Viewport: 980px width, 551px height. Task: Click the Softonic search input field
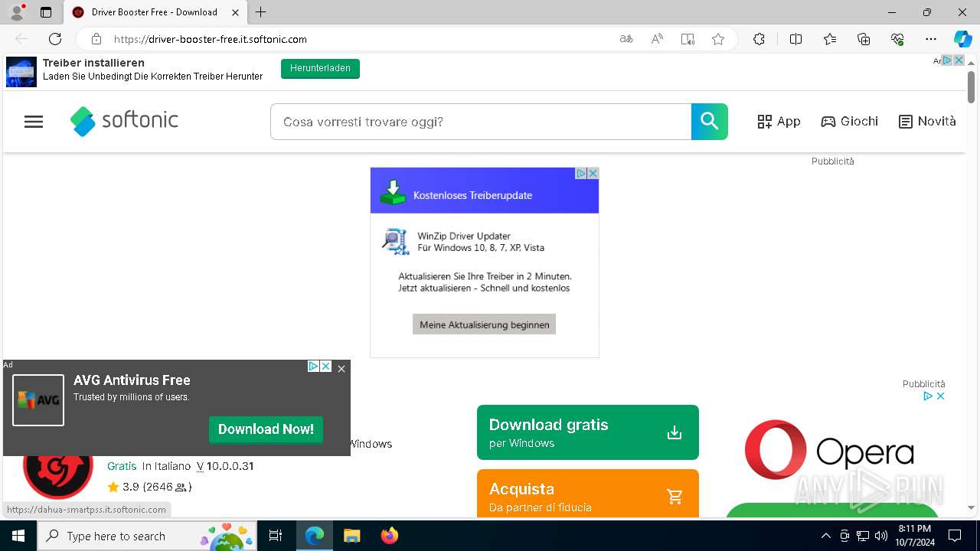481,122
